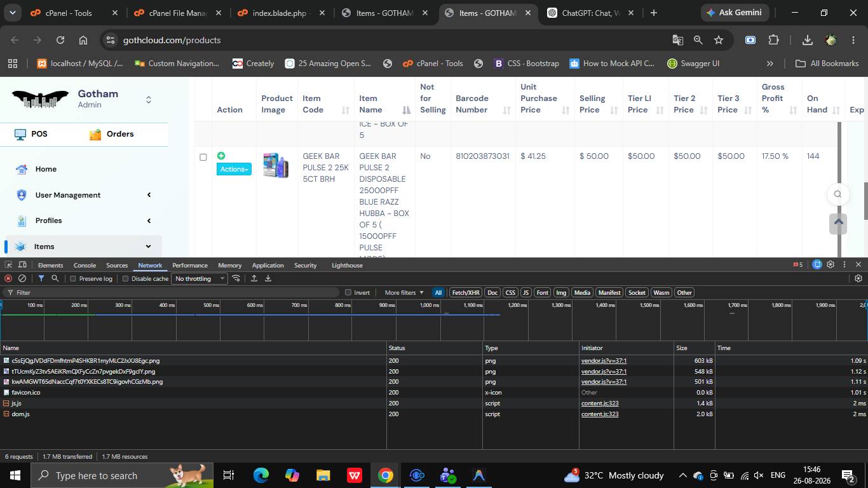Clear the network log
The image size is (868, 488).
[x=22, y=278]
